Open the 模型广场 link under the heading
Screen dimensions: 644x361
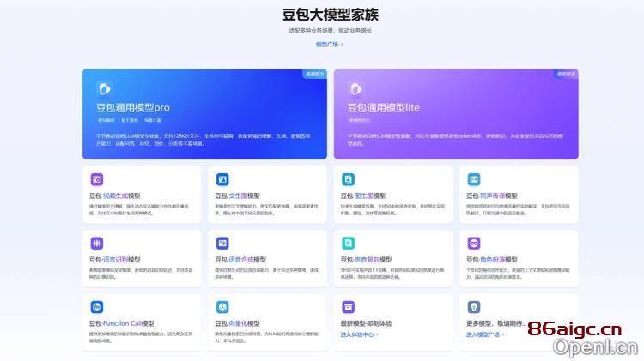tap(330, 45)
